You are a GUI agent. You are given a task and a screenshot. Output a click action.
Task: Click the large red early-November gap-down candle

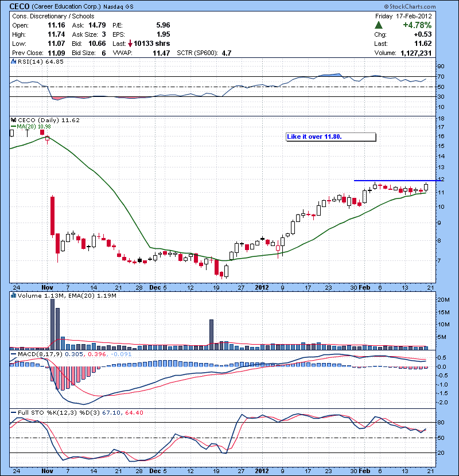(53, 216)
